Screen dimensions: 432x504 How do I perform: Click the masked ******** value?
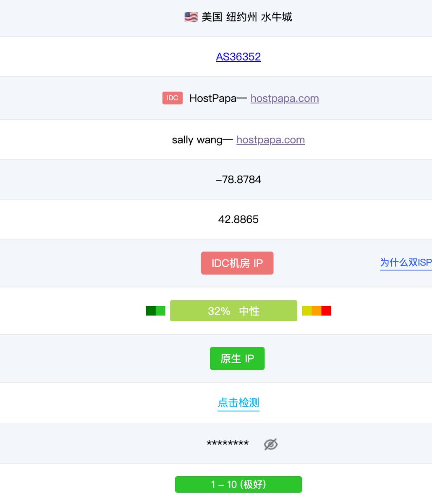pos(228,444)
